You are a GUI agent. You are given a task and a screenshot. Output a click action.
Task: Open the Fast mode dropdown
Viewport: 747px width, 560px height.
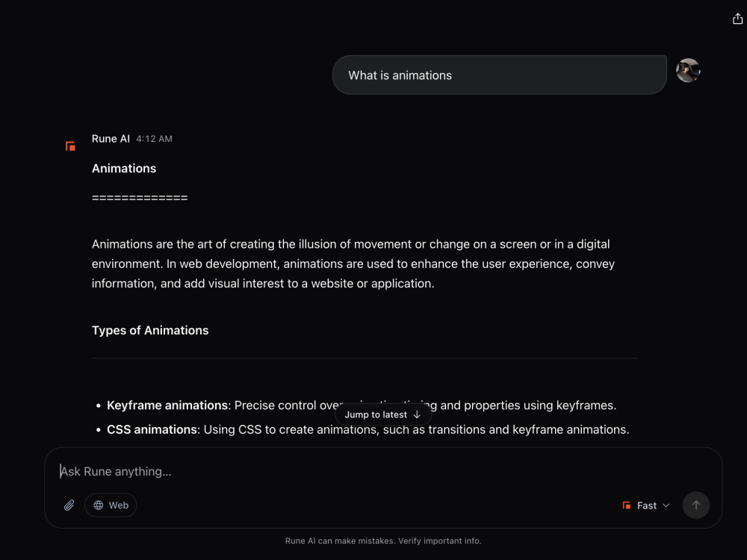[646, 505]
